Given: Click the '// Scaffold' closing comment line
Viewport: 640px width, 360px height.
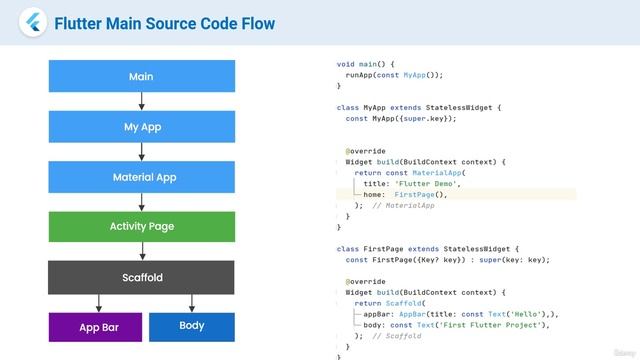Looking at the screenshot, I should pos(388,336).
